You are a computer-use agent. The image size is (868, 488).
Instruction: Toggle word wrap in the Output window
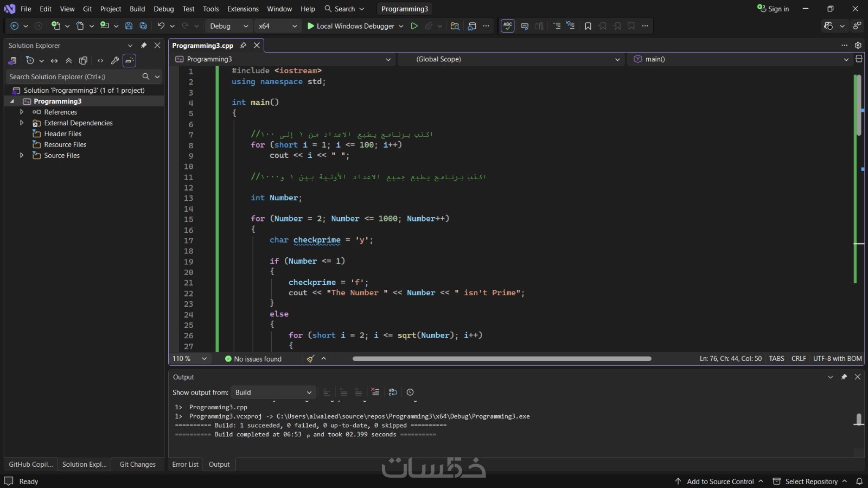point(393,392)
